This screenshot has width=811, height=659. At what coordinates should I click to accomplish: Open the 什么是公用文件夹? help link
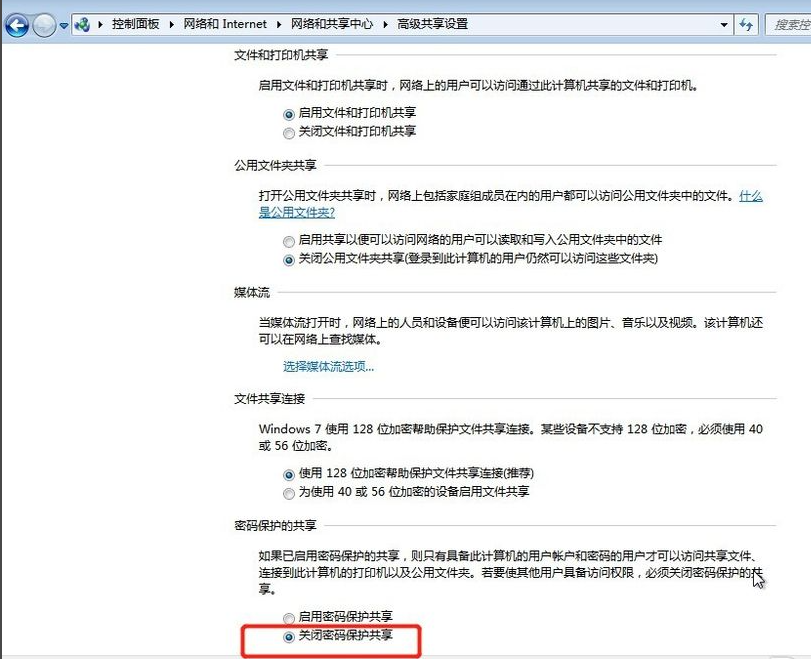pyautogui.click(x=296, y=213)
